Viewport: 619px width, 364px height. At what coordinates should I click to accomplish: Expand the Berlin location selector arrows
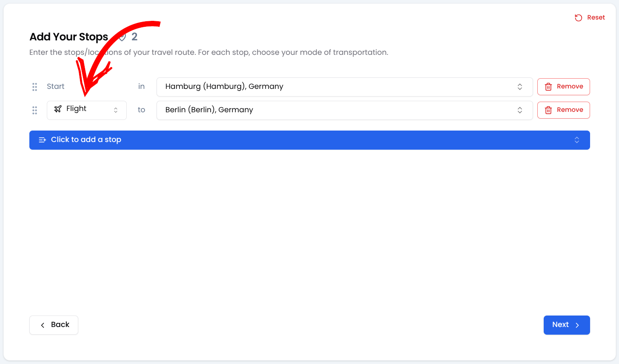pyautogui.click(x=520, y=110)
